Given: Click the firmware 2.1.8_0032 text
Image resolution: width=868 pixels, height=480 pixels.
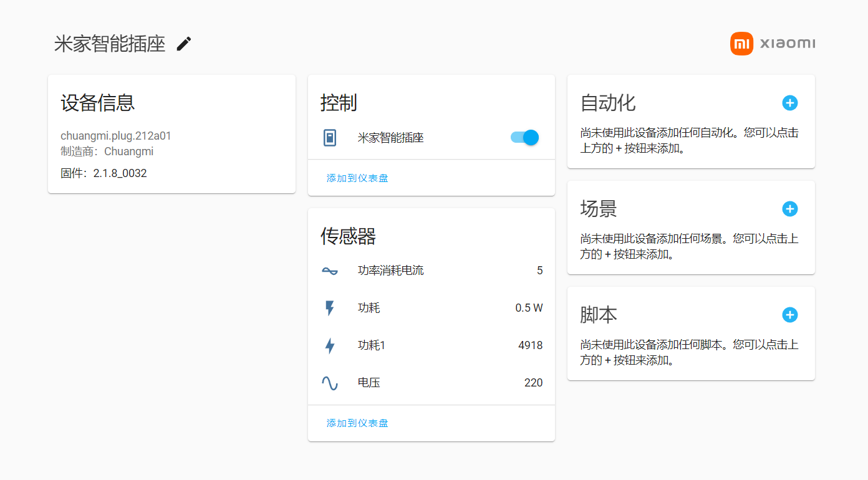Looking at the screenshot, I should [x=104, y=173].
